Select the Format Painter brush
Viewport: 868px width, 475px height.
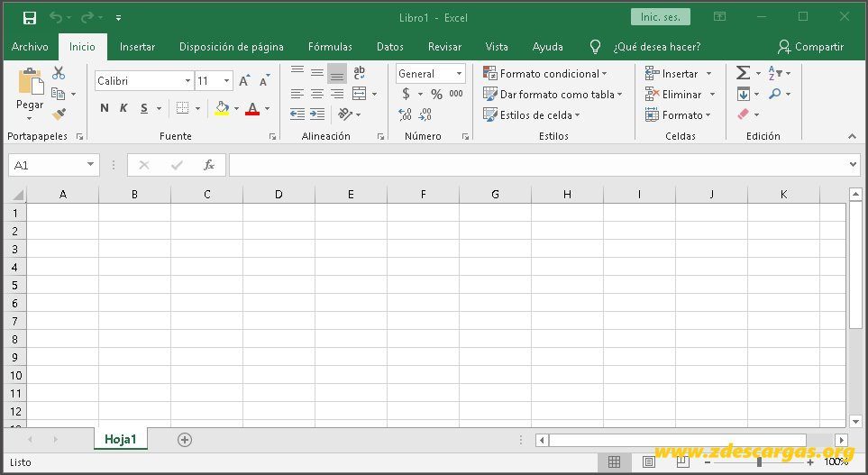pos(59,114)
